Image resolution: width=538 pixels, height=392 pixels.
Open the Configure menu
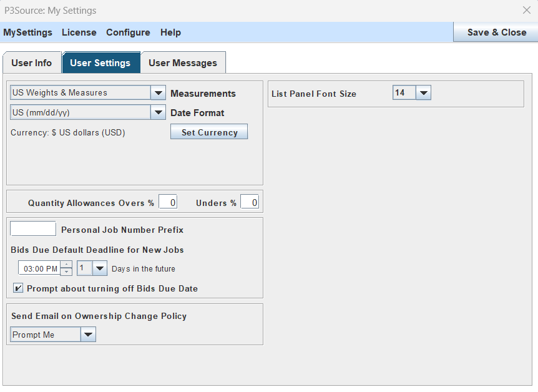(x=128, y=32)
